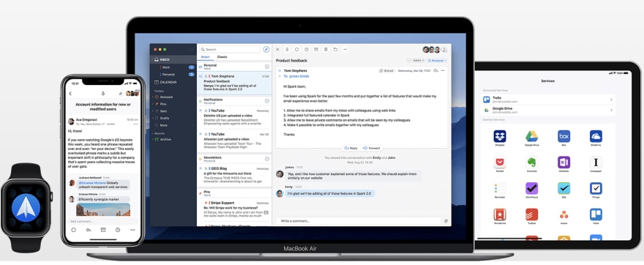Image resolution: width=644 pixels, height=265 pixels.
Task: Tap the Todoist icon on iPad
Action: [x=532, y=214]
